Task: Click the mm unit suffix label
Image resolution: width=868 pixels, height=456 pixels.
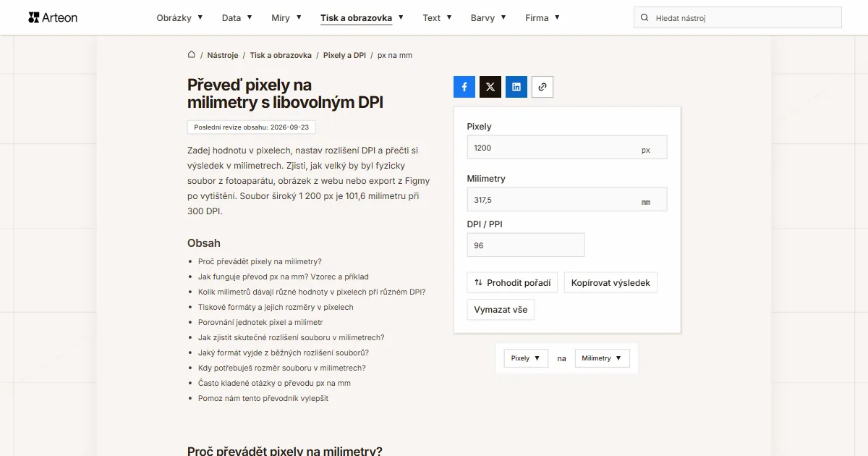Action: [x=646, y=203]
